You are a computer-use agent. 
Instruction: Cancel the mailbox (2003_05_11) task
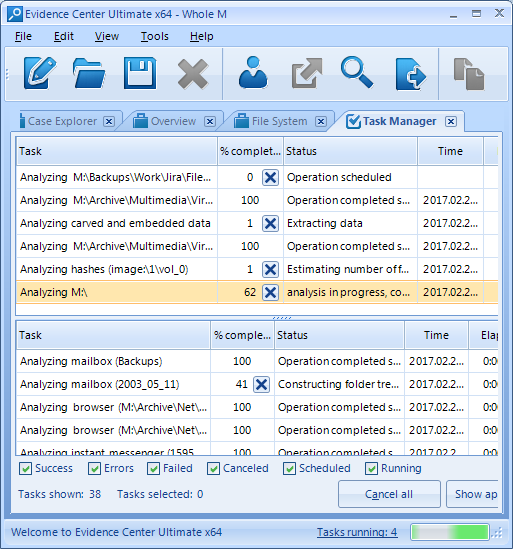pos(261,384)
